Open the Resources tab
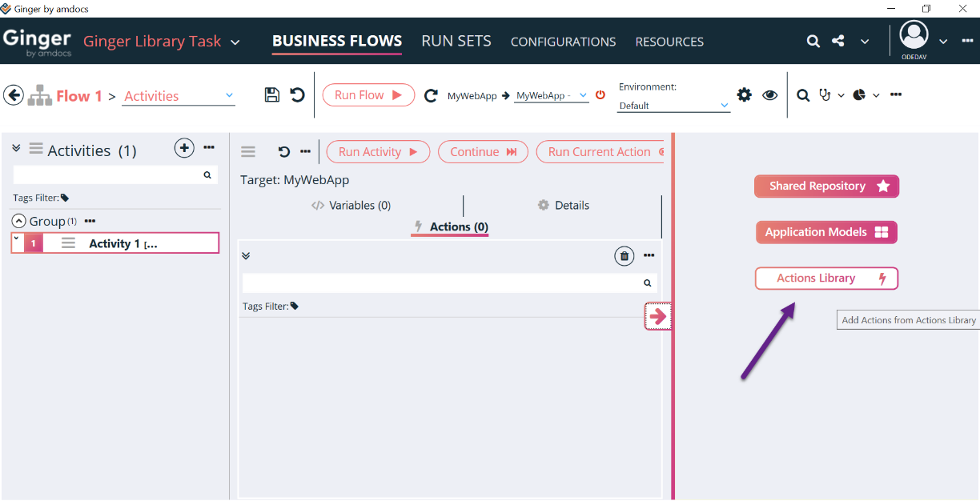 pyautogui.click(x=669, y=42)
